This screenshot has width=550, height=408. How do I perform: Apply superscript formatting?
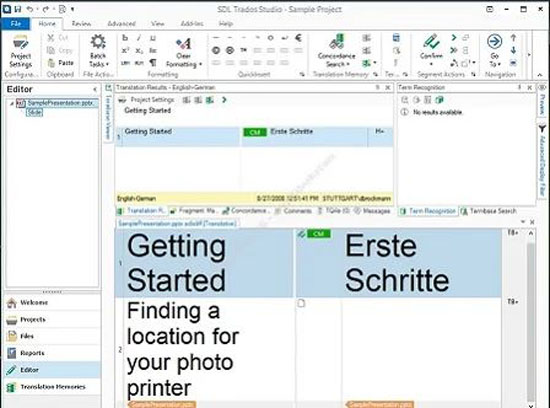pyautogui.click(x=125, y=51)
